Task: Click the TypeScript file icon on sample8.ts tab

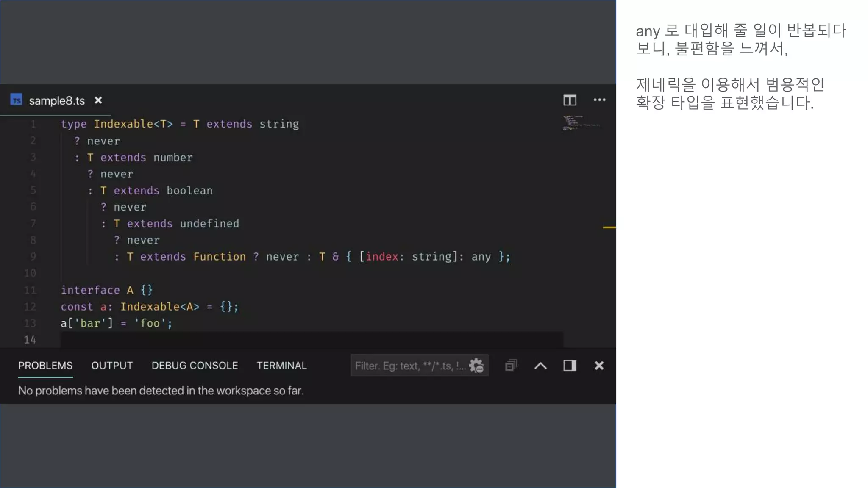Action: pyautogui.click(x=16, y=100)
